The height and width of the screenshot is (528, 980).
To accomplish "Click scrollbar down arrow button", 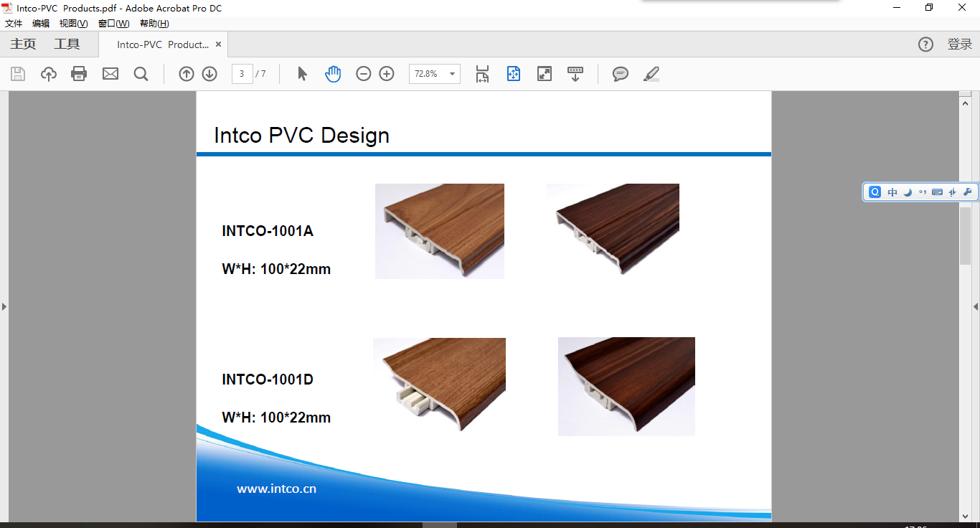I will pos(965,516).
